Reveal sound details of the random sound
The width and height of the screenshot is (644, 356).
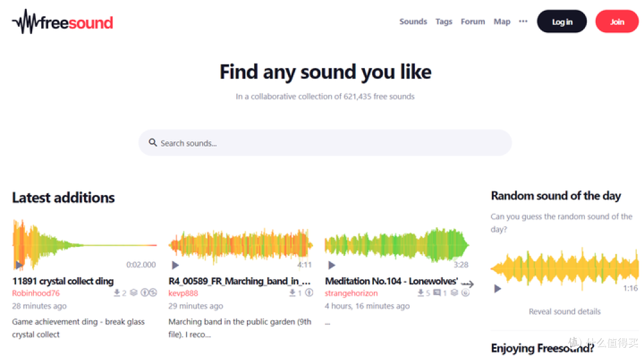tap(565, 312)
